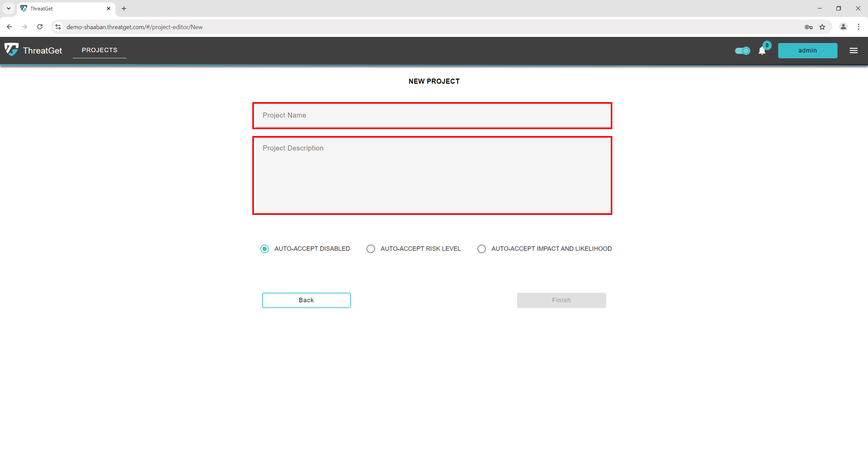This screenshot has width=868, height=471.
Task: Open the notifications bell
Action: [x=762, y=51]
